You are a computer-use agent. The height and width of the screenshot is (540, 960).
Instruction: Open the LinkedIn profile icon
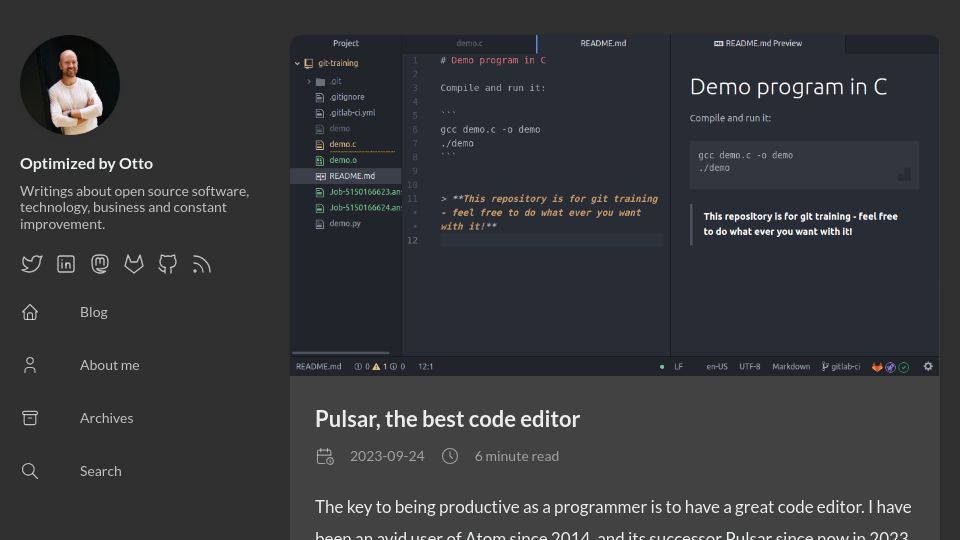point(66,264)
